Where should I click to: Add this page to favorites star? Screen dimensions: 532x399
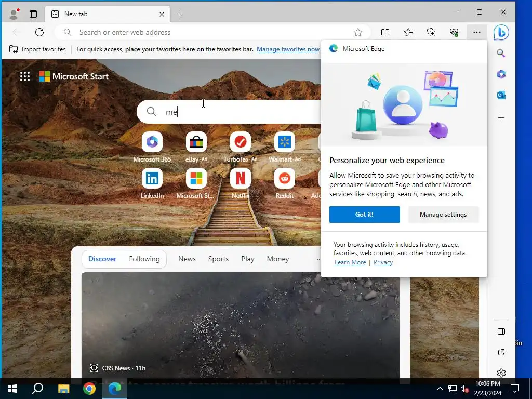[357, 32]
